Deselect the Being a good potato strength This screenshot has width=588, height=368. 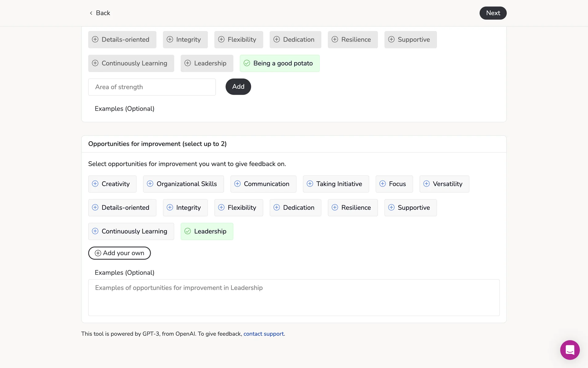tap(279, 63)
